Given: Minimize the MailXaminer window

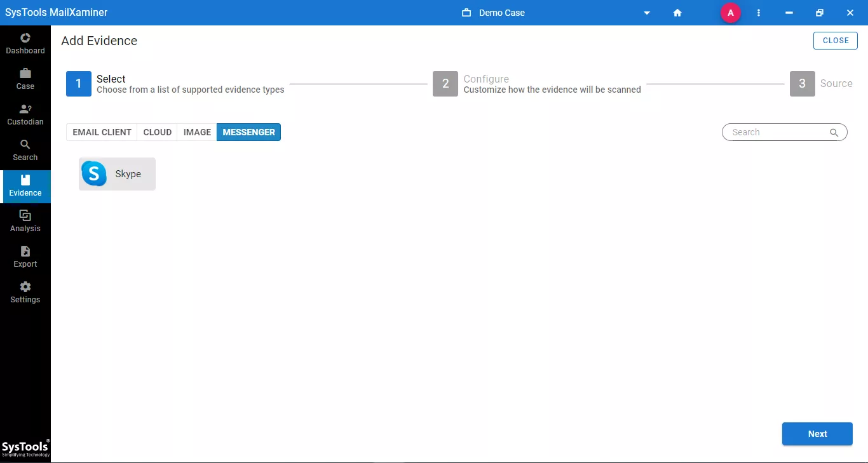Looking at the screenshot, I should (789, 13).
